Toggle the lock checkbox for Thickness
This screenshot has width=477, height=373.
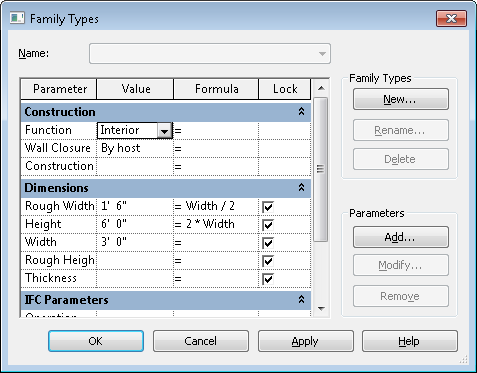pos(268,279)
